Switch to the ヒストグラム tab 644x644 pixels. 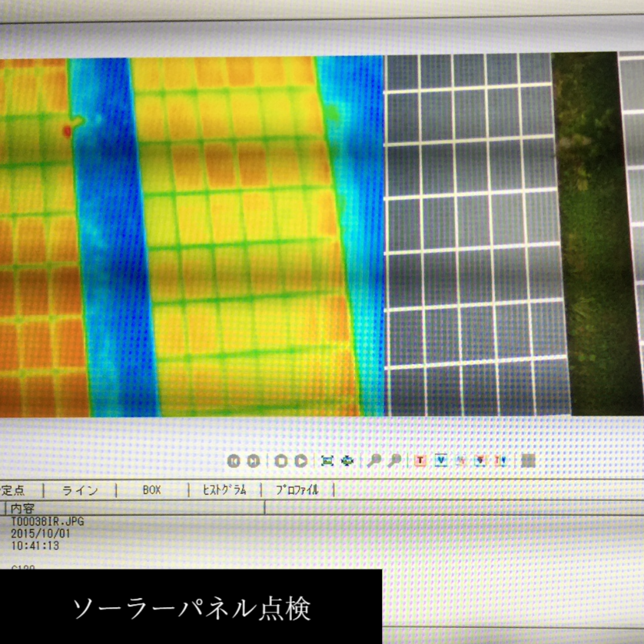pos(224,490)
